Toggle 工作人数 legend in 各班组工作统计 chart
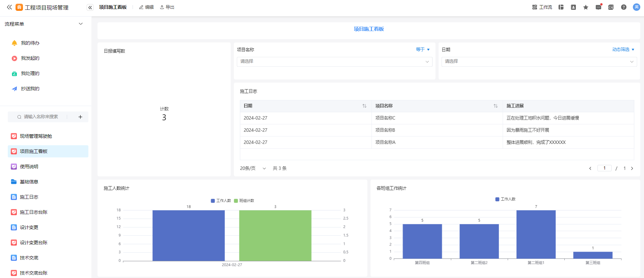644x278 pixels. 505,199
